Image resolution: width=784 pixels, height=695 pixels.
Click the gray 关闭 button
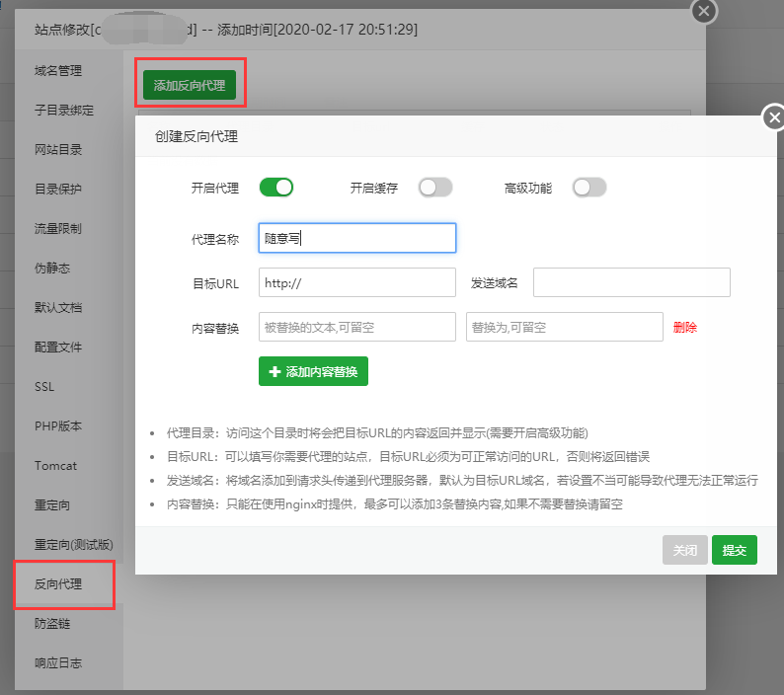point(684,550)
